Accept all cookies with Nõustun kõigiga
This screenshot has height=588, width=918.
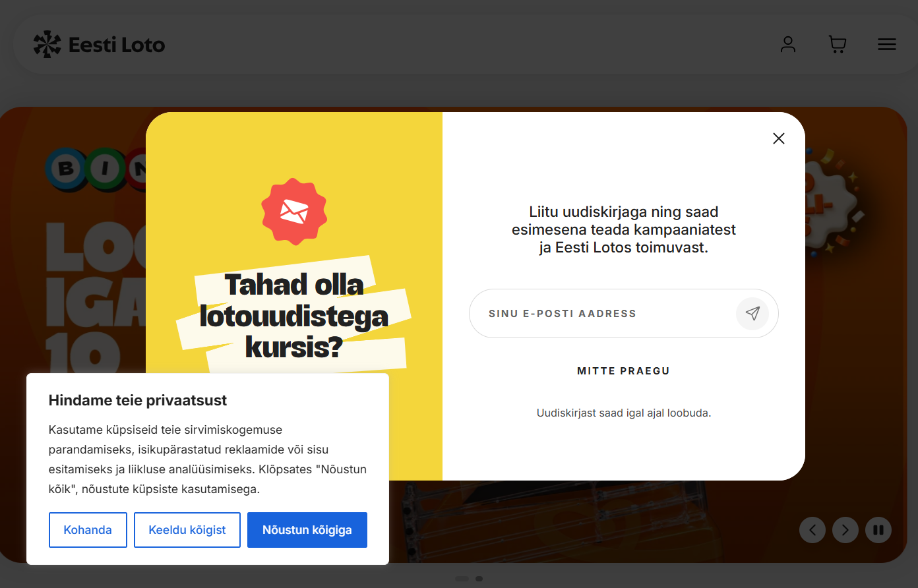click(x=307, y=530)
